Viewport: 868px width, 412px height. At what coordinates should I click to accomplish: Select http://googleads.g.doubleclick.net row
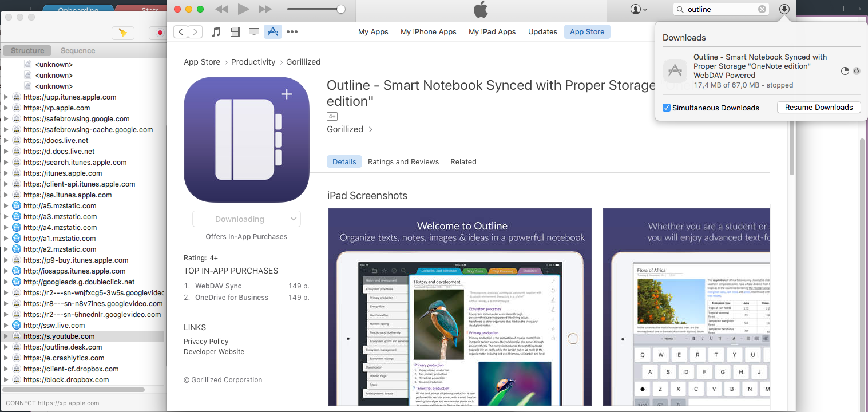[83, 282]
